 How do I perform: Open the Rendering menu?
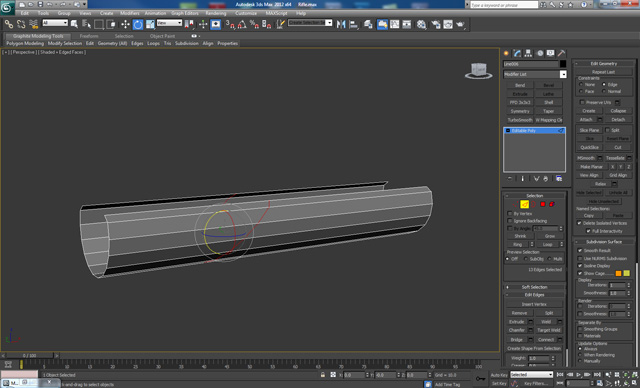pyautogui.click(x=216, y=13)
